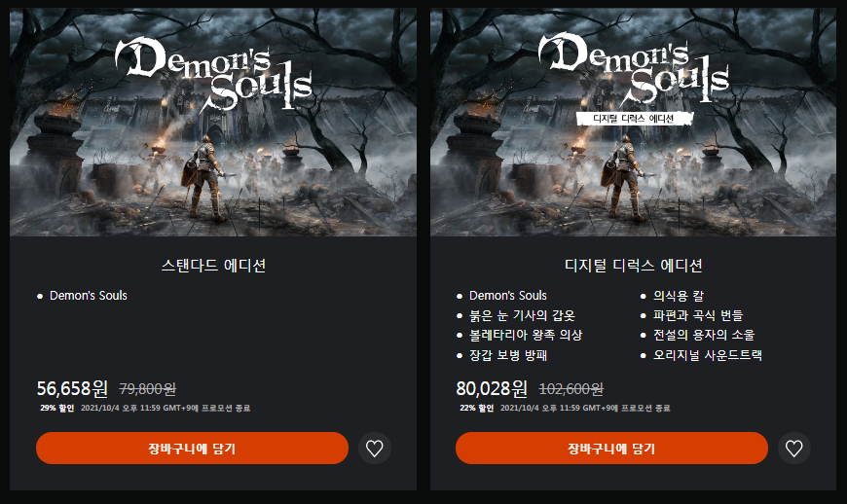847x504 pixels.
Task: Click the 29% 할인 discount label
Action: point(56,408)
